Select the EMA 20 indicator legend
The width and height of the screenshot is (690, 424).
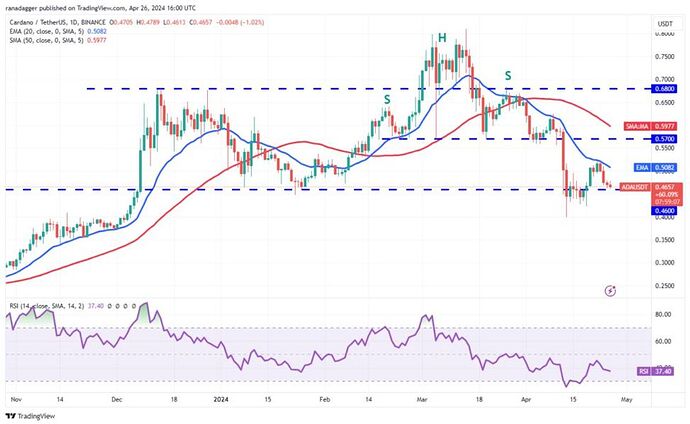58,31
